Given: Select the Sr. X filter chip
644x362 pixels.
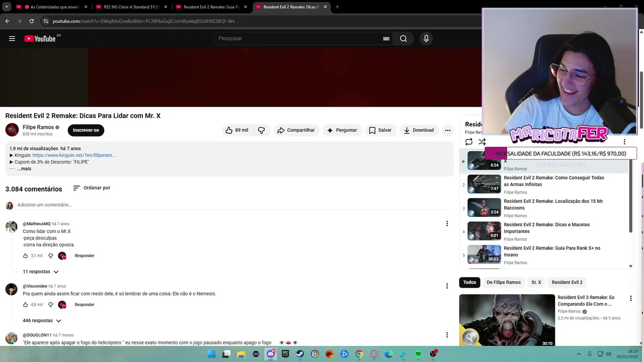Looking at the screenshot, I should click(536, 283).
